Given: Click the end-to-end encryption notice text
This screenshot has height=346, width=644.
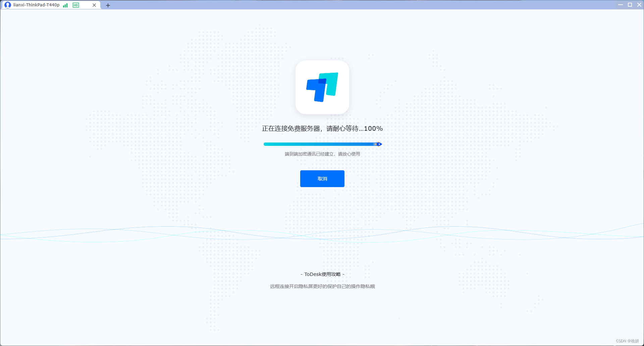Looking at the screenshot, I should (x=322, y=154).
